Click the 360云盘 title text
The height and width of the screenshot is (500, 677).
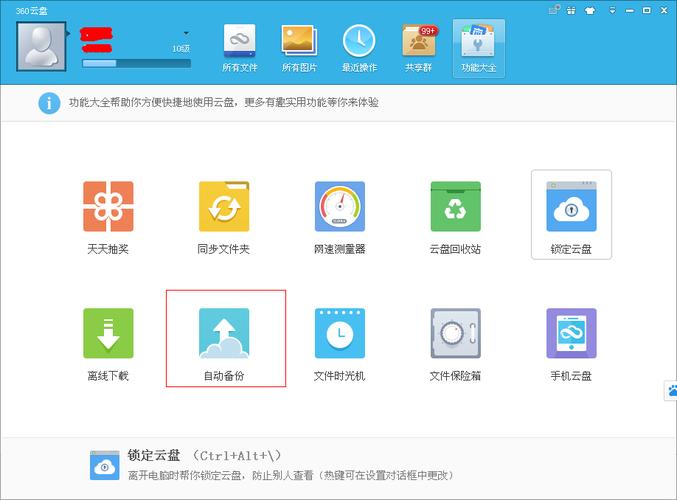point(32,11)
